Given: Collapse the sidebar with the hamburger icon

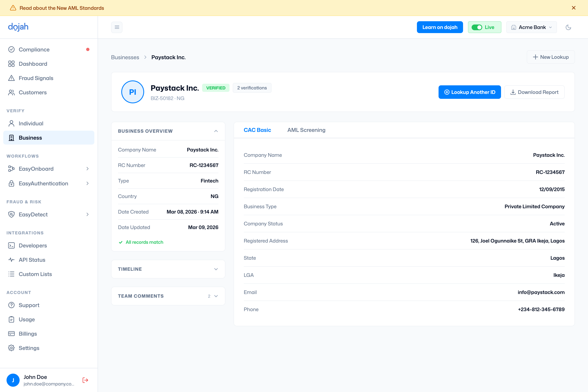Looking at the screenshot, I should click(117, 27).
